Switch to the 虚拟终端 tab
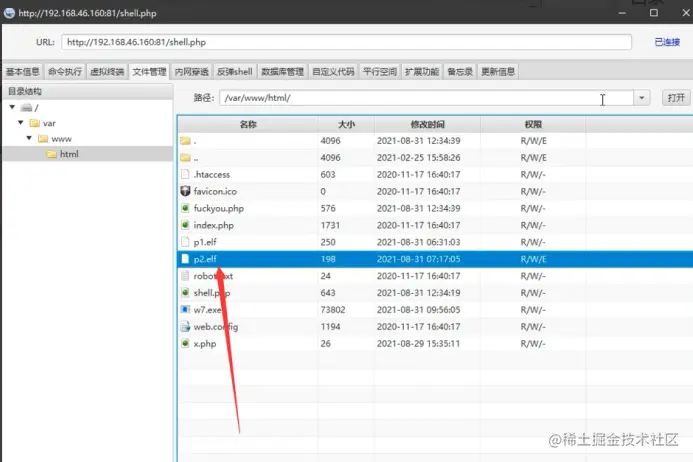 coord(107,72)
